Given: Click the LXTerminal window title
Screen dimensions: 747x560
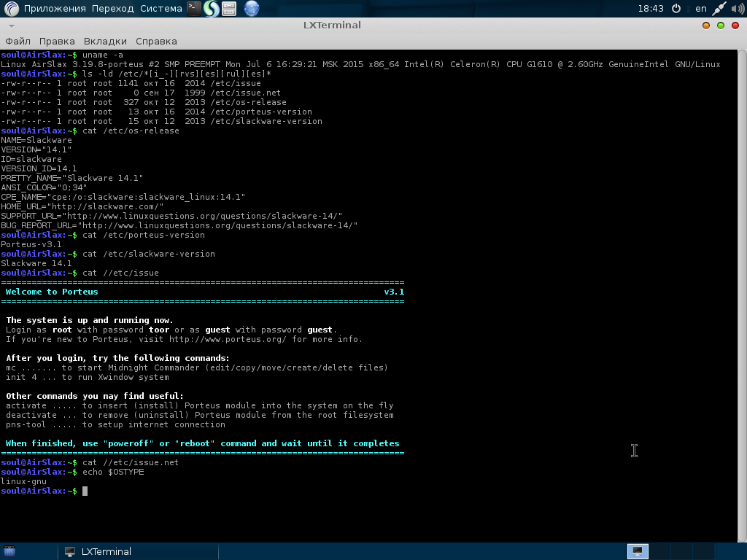Looking at the screenshot, I should point(332,26).
